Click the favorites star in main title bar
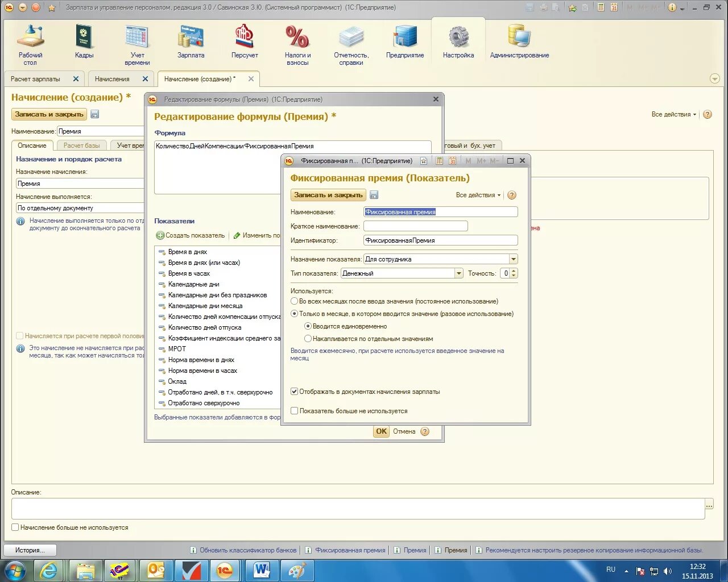The height and width of the screenshot is (582, 728). tap(52, 7)
